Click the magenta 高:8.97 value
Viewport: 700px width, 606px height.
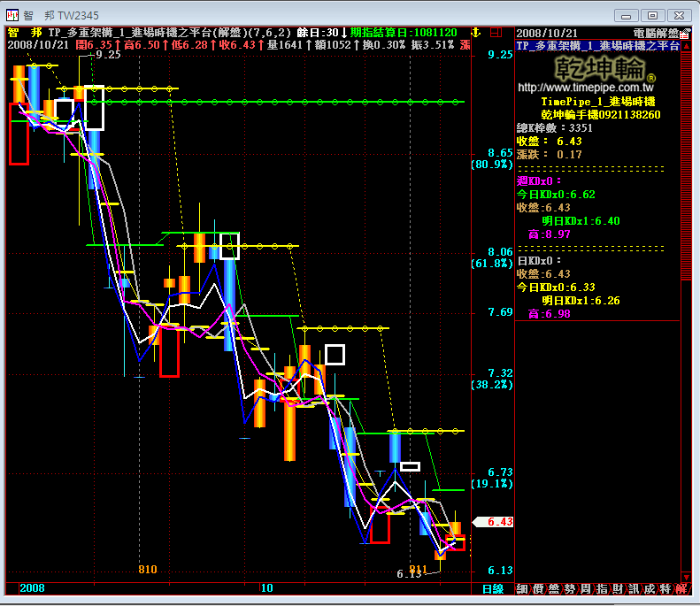pyautogui.click(x=550, y=234)
